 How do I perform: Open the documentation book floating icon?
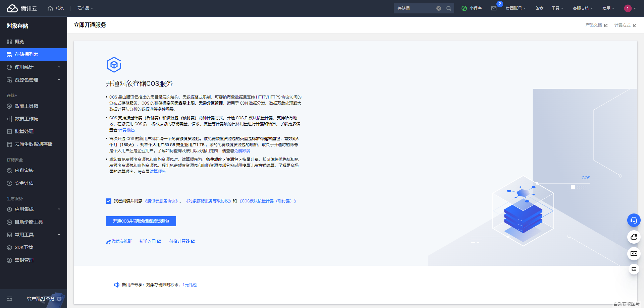point(634,254)
